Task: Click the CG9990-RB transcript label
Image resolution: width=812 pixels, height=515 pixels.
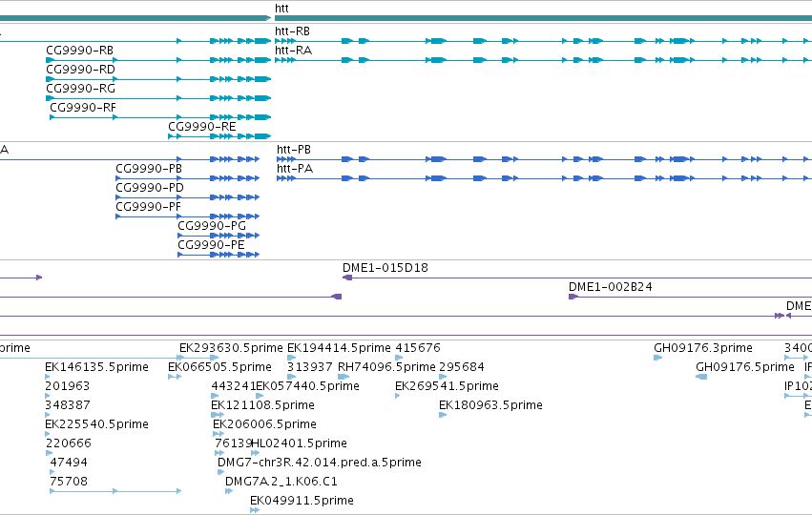Action: pyautogui.click(x=80, y=51)
